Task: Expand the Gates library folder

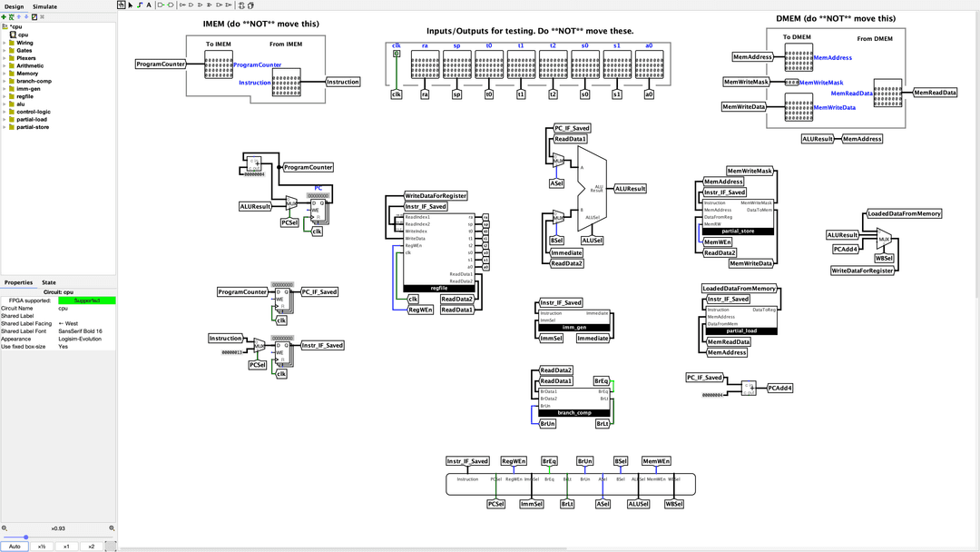Action: 4,51
